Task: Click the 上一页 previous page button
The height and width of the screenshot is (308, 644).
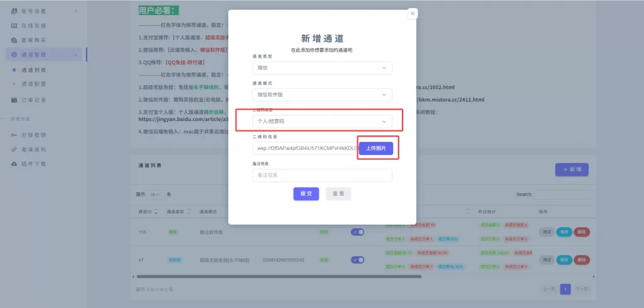Action: pyautogui.click(x=549, y=290)
